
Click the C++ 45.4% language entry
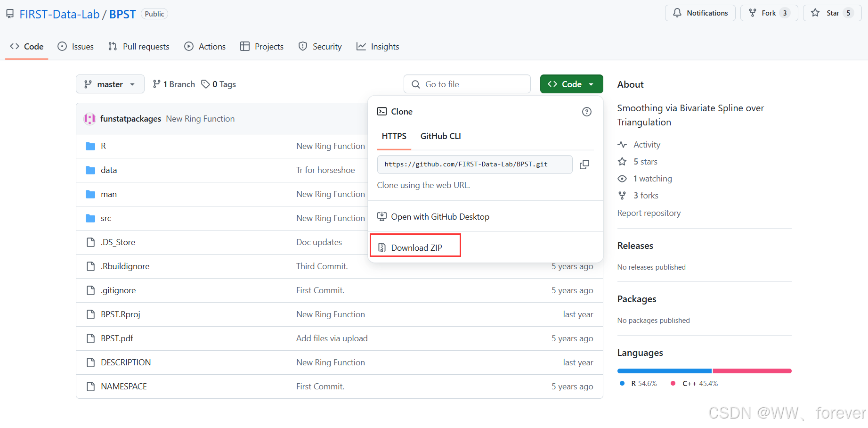tap(694, 384)
